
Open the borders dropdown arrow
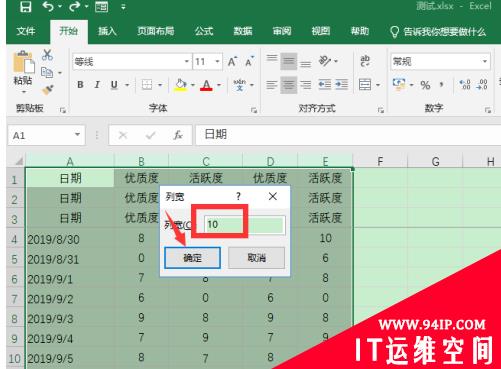[160, 85]
